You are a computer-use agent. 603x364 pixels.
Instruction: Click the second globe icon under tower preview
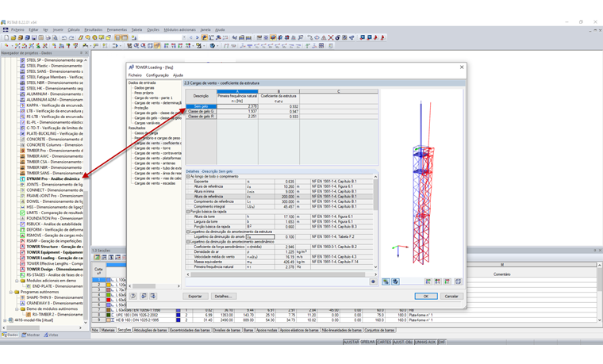[x=395, y=282]
